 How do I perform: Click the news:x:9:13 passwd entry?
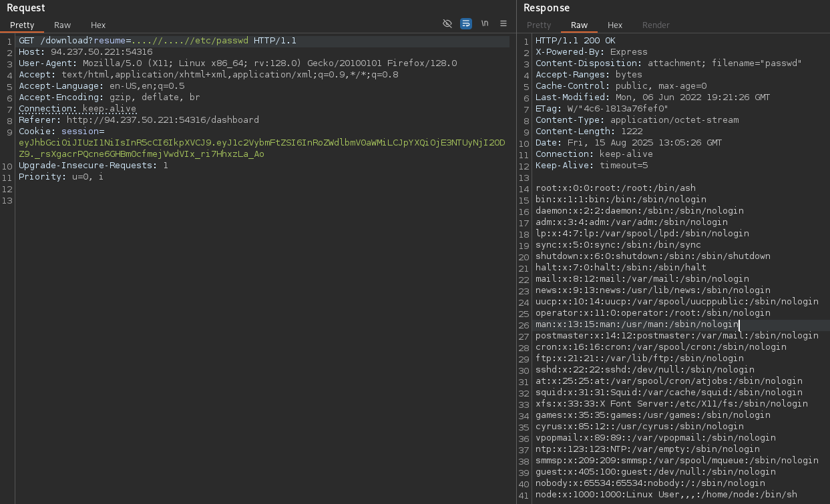(x=653, y=290)
